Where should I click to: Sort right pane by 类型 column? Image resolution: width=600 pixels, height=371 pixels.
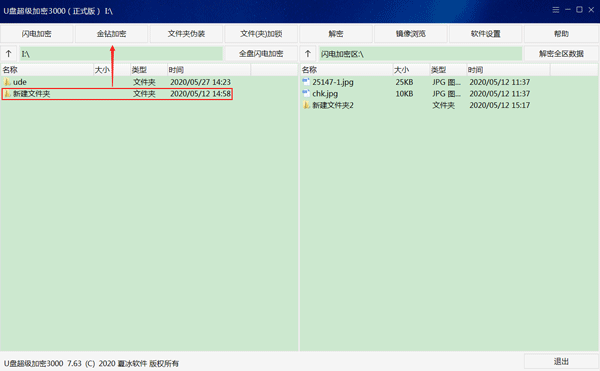pos(448,70)
